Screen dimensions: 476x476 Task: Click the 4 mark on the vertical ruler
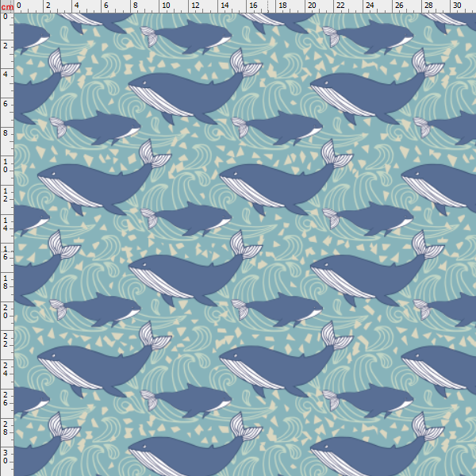point(6,75)
